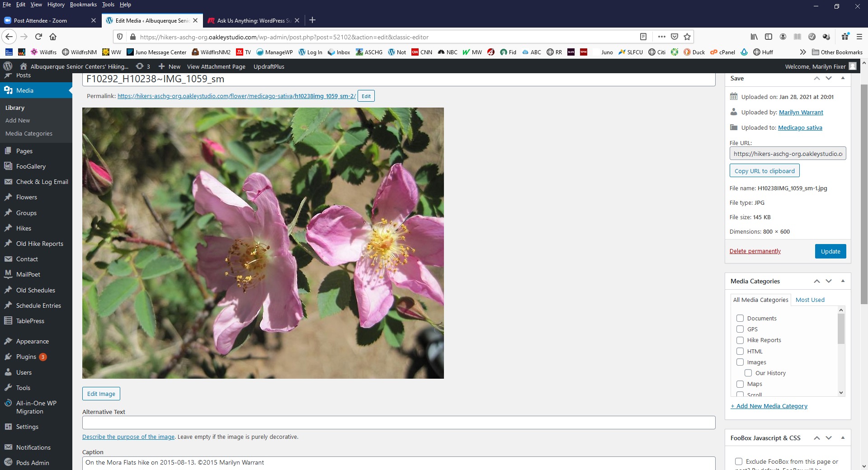Image resolution: width=868 pixels, height=470 pixels.
Task: Switch to the Most Used categories tab
Action: pyautogui.click(x=810, y=300)
